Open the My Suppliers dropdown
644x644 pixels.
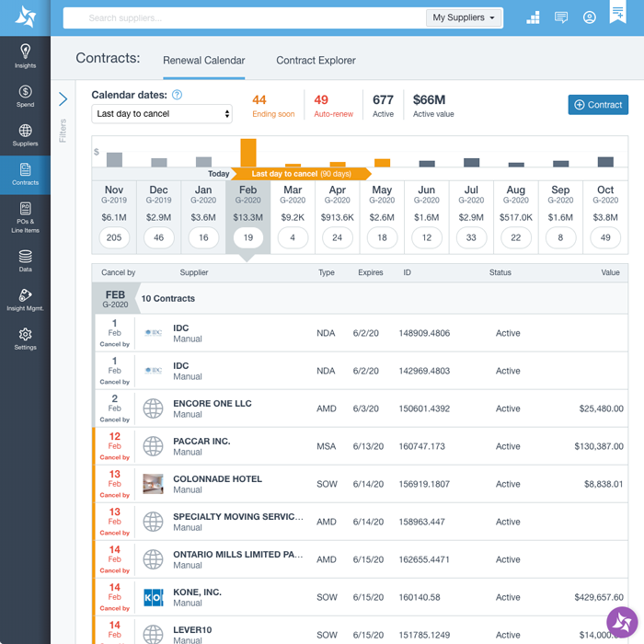point(465,17)
